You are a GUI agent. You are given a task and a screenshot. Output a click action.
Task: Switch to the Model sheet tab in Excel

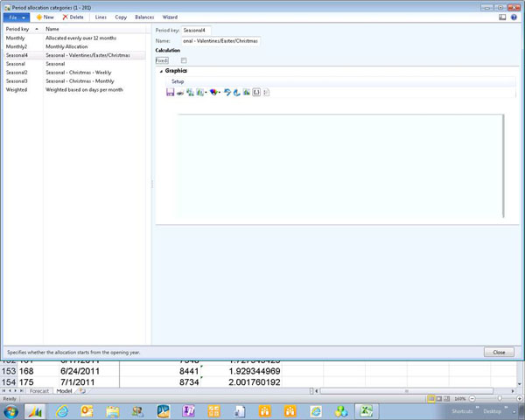[x=64, y=391]
